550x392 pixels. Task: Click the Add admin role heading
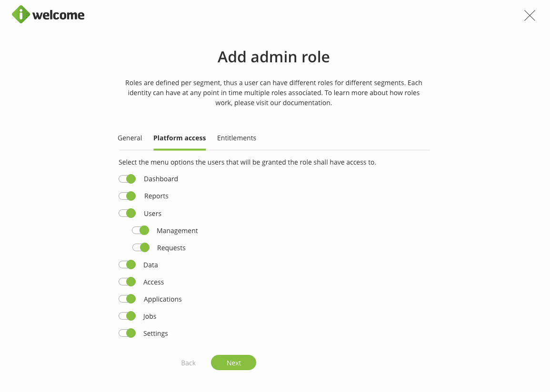274,57
